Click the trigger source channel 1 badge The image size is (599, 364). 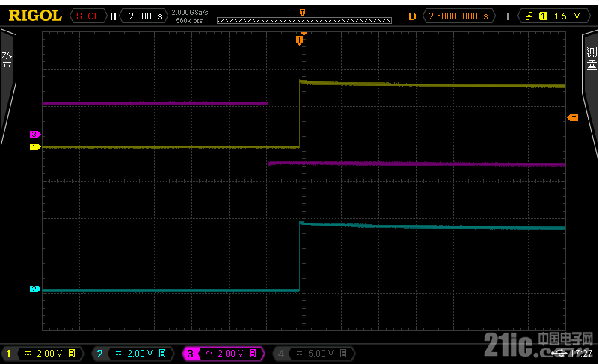pyautogui.click(x=543, y=16)
